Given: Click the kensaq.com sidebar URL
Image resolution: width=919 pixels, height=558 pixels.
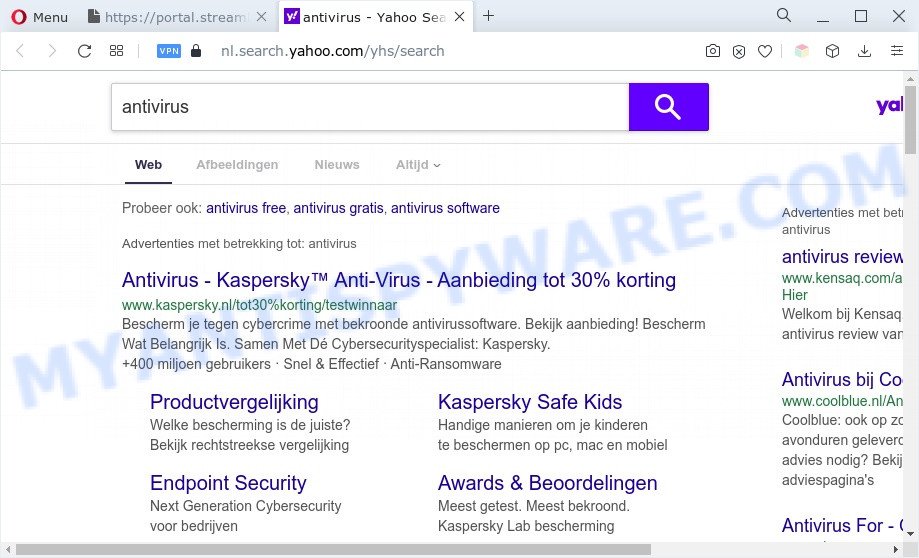Looking at the screenshot, I should tap(842, 278).
